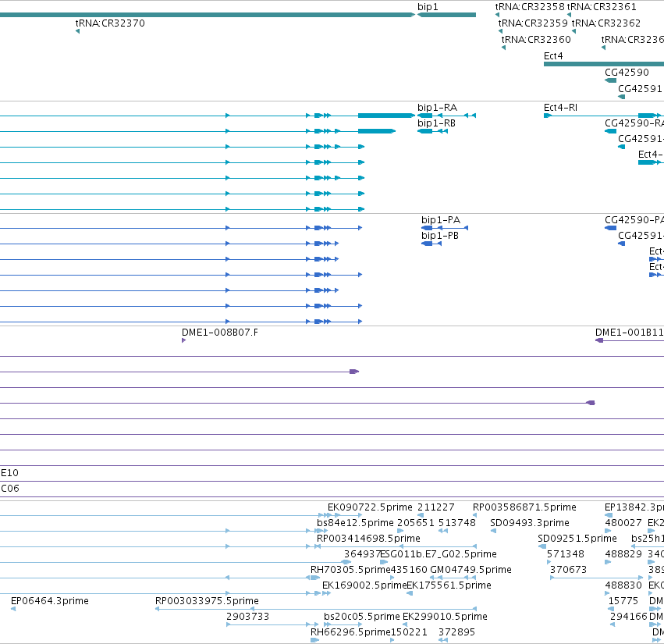Select the C06 track label
The image size is (664, 644).
click(9, 489)
